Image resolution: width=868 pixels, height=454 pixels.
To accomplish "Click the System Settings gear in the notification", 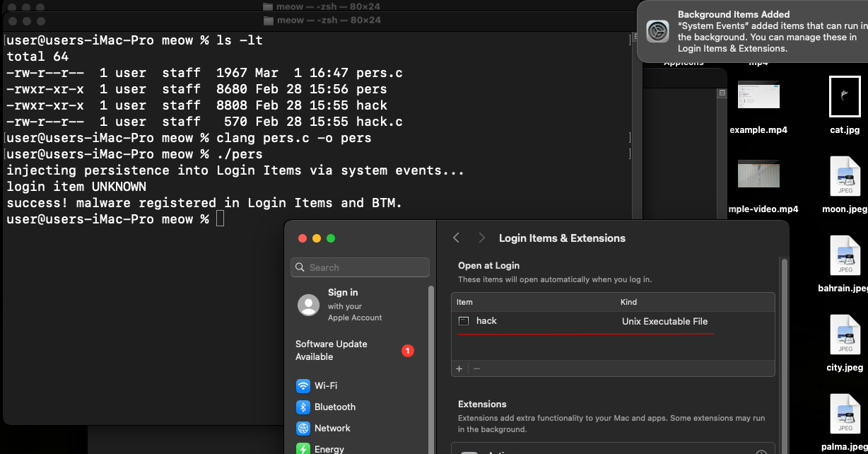I will 657,31.
